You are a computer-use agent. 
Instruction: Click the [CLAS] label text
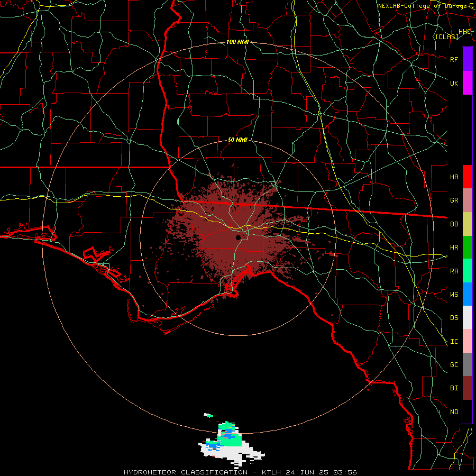click(446, 36)
